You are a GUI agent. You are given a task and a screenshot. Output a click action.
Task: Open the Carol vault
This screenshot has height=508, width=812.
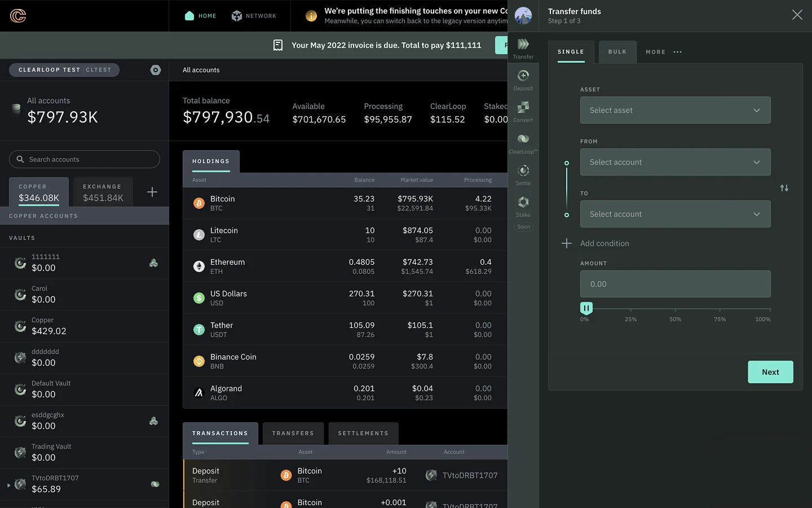pos(85,295)
